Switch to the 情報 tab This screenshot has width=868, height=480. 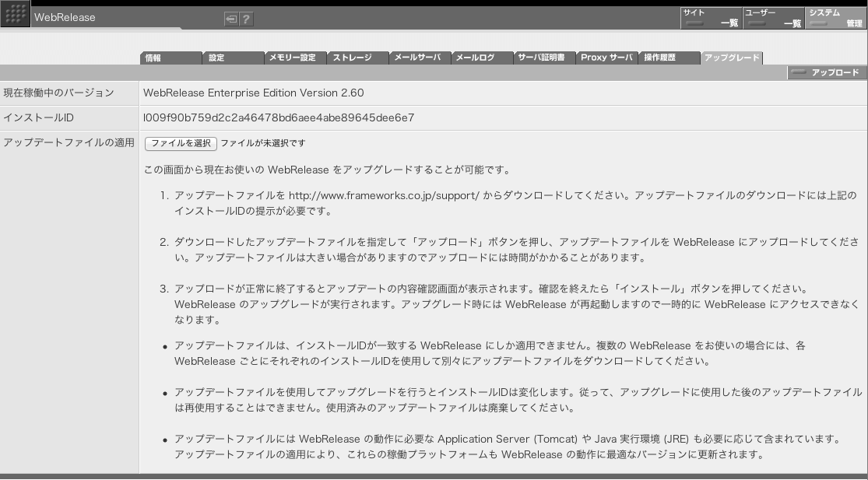171,58
